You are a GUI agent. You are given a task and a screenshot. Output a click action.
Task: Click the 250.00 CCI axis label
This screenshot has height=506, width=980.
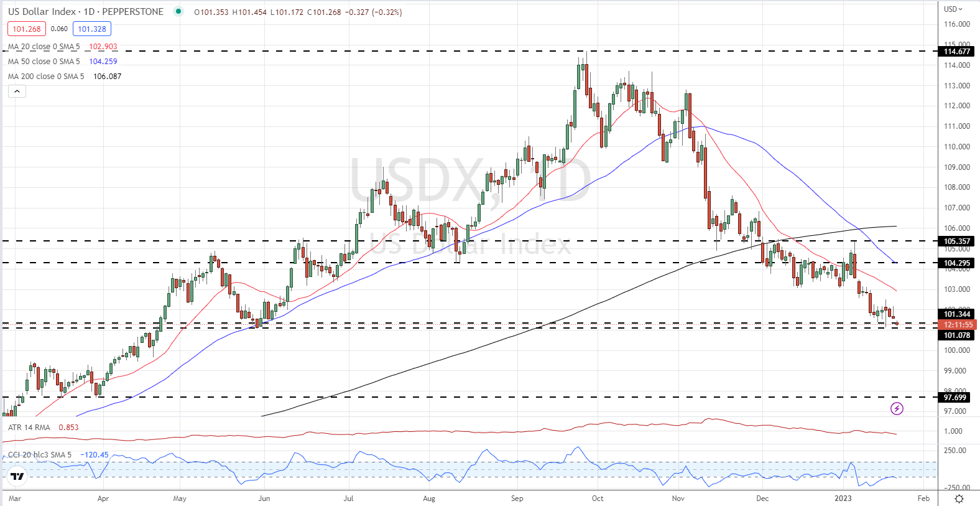[x=955, y=451]
